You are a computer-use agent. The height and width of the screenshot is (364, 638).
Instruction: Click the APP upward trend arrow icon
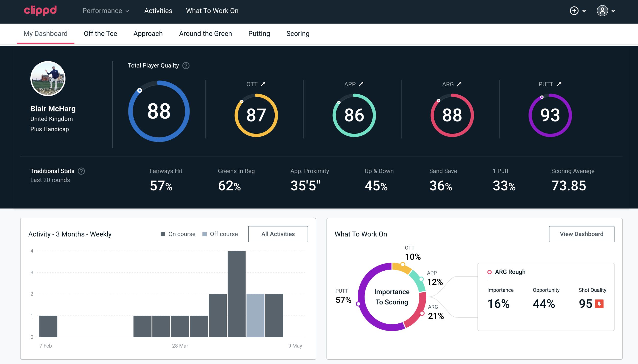click(361, 84)
